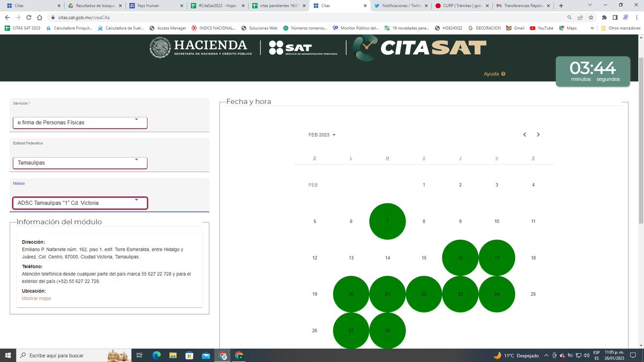Select available day 16 on the calendar
This screenshot has width=644, height=362.
click(x=460, y=257)
